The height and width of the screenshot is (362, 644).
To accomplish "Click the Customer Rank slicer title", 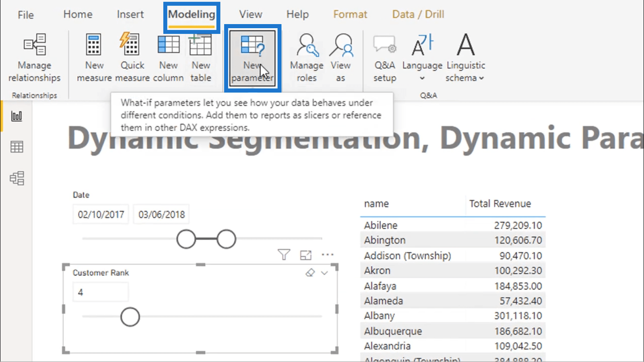I will click(101, 273).
